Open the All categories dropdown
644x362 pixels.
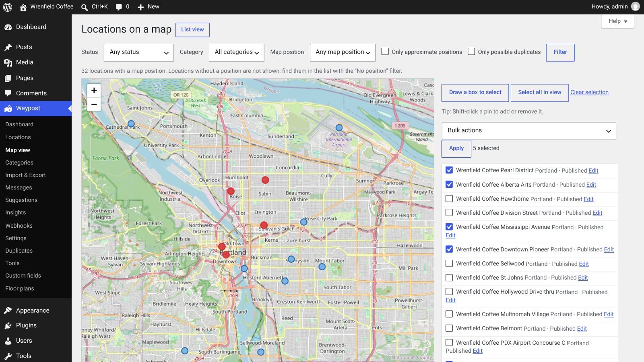237,53
